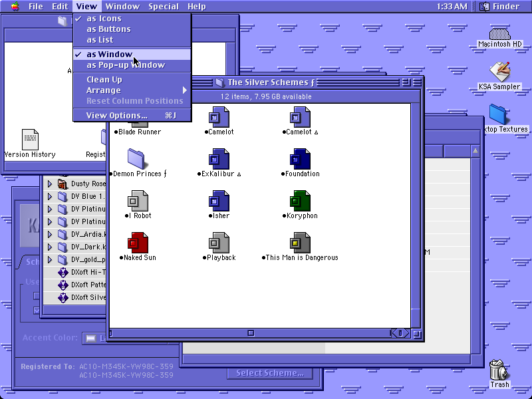Click the 1:33 AM menu bar clock
532x399 pixels.
pos(452,7)
